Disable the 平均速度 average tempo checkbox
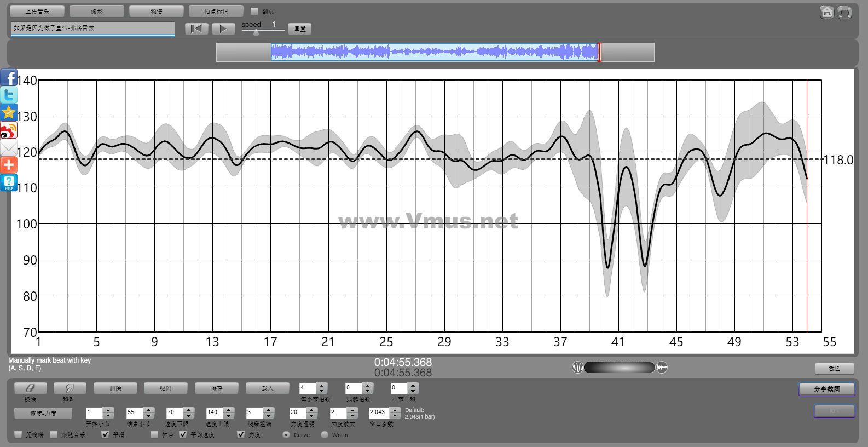Image resolution: width=868 pixels, height=447 pixels. coord(183,434)
